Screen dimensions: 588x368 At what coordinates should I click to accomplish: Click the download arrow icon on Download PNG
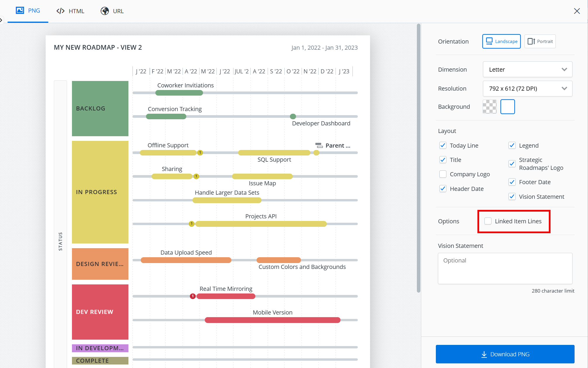click(484, 354)
